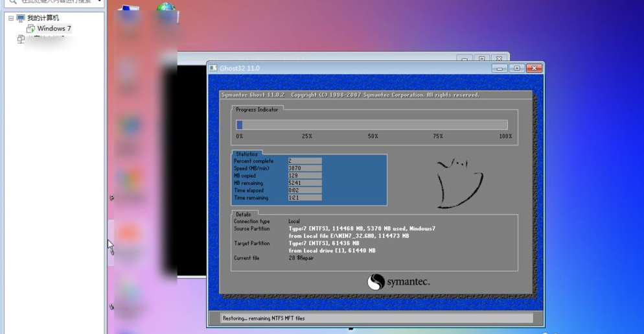Click the Source Partition label
The image size is (644, 334).
point(252,229)
